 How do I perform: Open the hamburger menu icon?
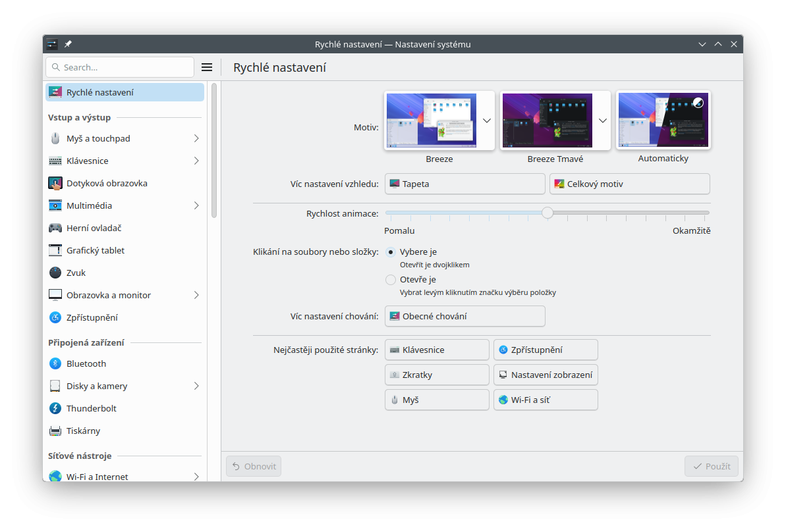(207, 67)
